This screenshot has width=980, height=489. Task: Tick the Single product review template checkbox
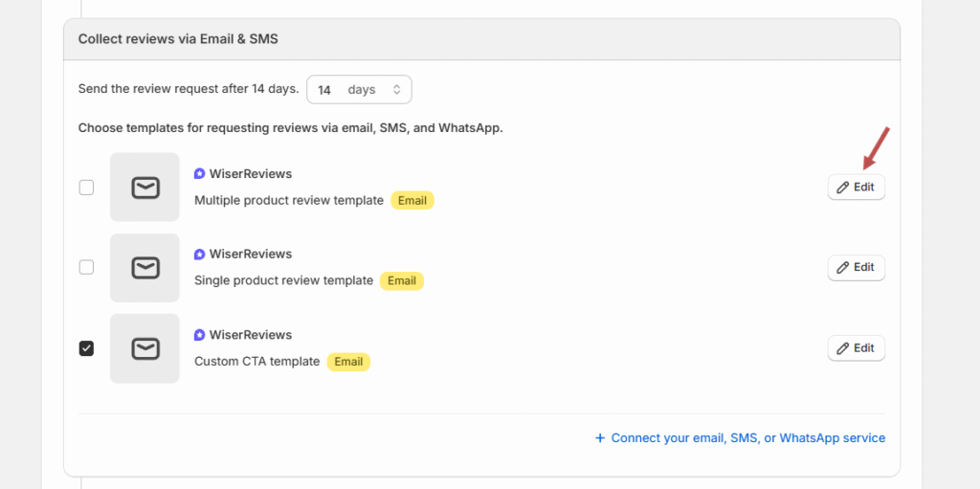86,268
